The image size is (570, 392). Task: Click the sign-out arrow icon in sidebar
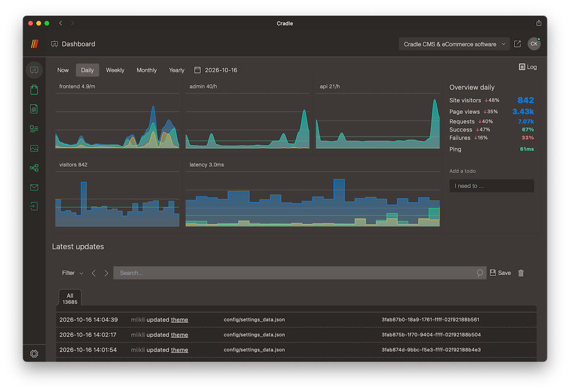pos(34,207)
